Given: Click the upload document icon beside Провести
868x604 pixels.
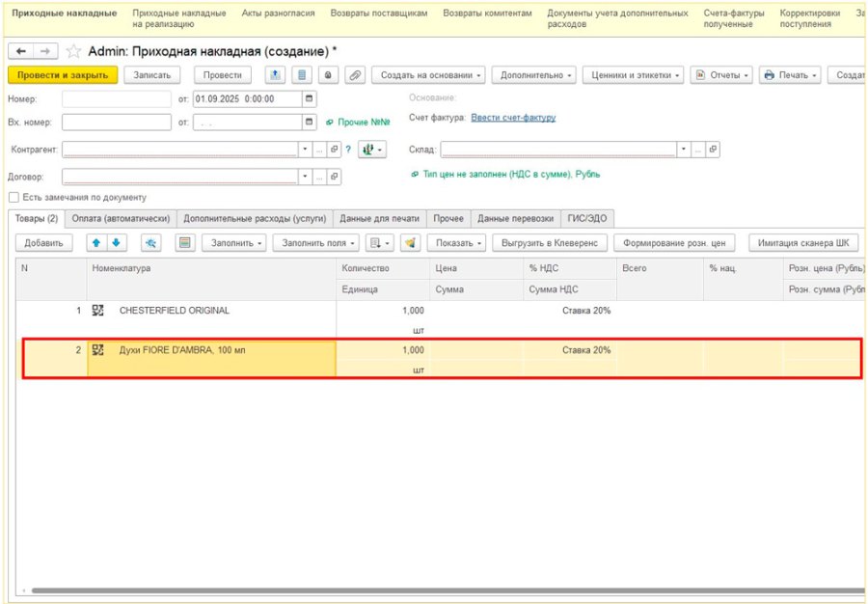Looking at the screenshot, I should pos(275,75).
